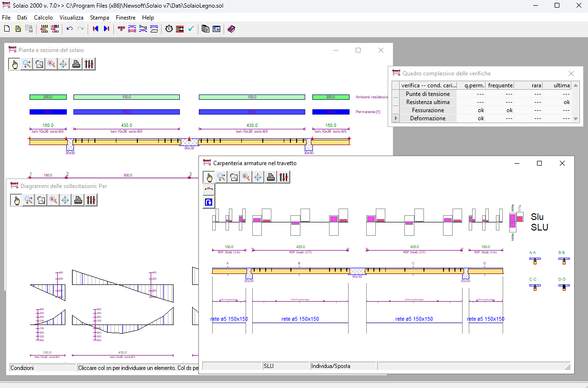Toggle the dimension bracket button in Carpenteria window
The image size is (588, 388).
209,190
